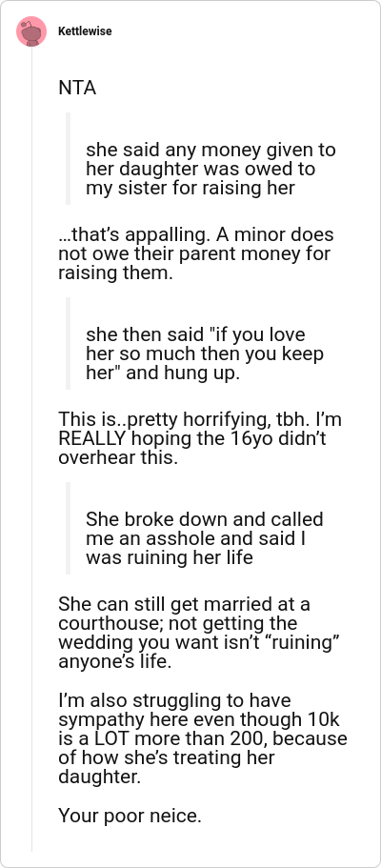
Task: Select the quote "she said any money given to"
Action: click(x=211, y=150)
